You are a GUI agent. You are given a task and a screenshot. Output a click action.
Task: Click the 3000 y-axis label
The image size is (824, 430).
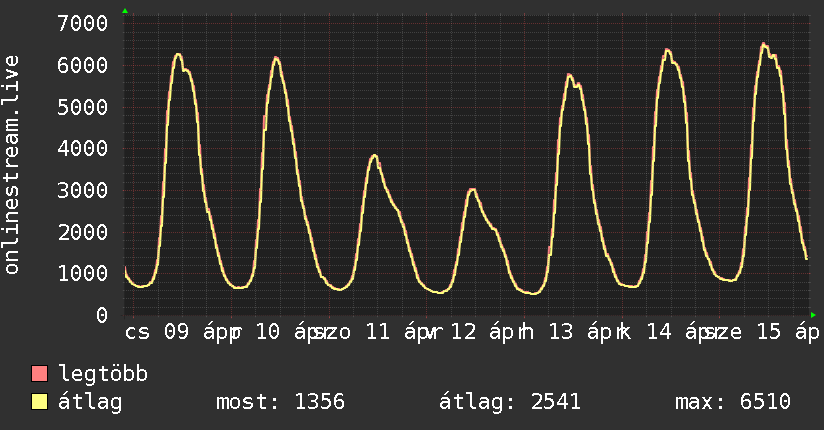point(83,190)
